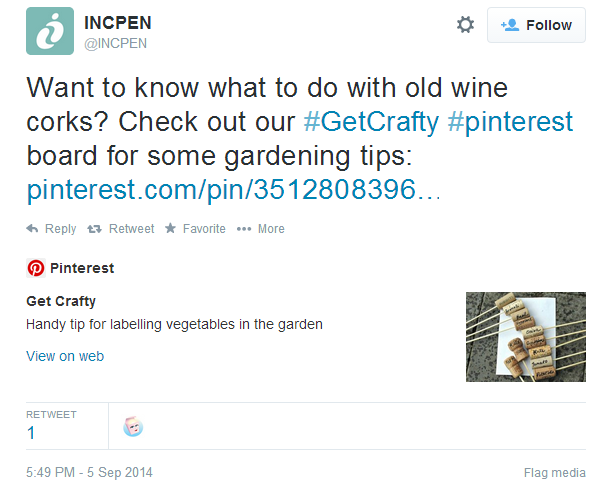Click the INCPEN display name

pos(118,22)
